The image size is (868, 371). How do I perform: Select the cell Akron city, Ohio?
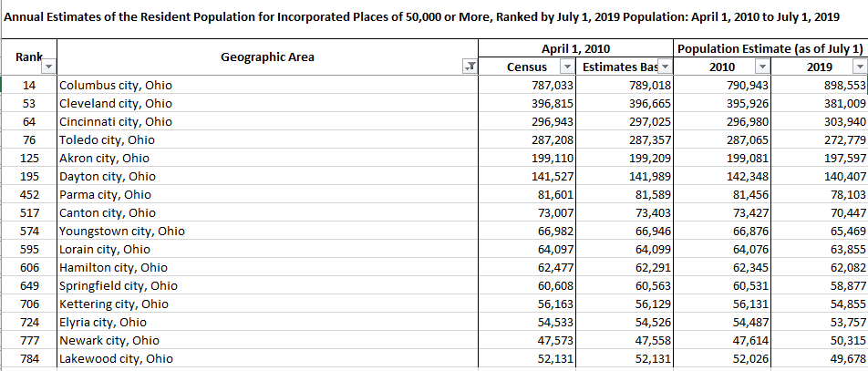267,159
